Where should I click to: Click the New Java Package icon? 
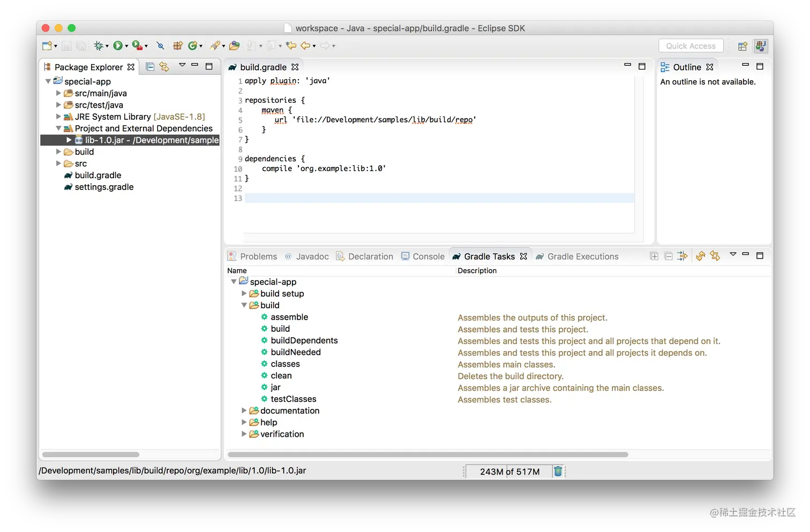pos(178,46)
